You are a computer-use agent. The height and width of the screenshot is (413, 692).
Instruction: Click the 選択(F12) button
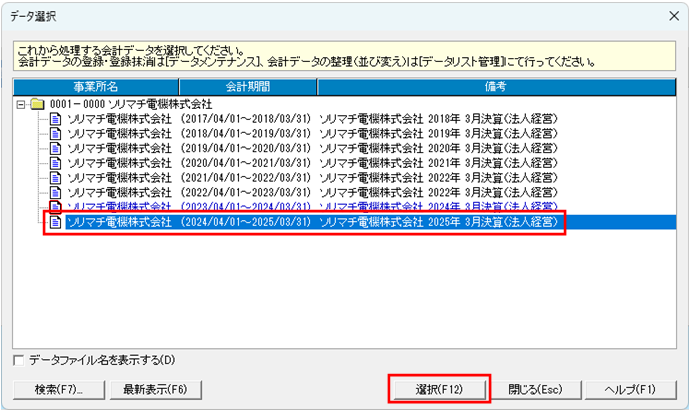(439, 390)
